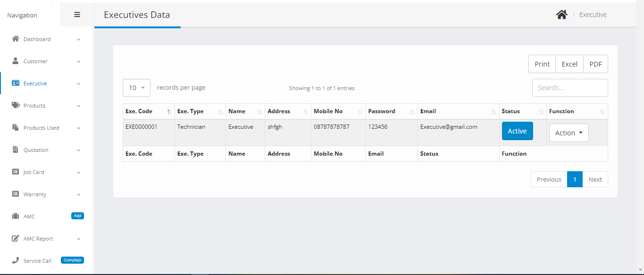This screenshot has height=275, width=644.
Task: Click the Executive breadcrumb link
Action: click(x=593, y=15)
